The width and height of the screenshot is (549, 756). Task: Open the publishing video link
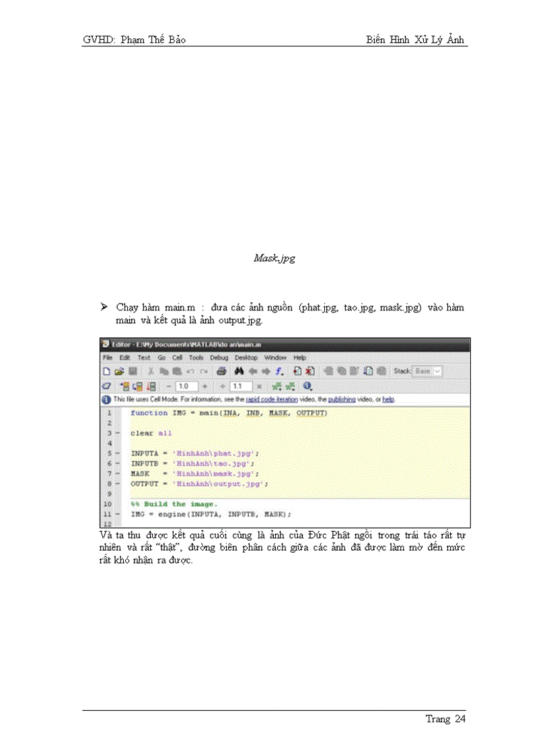coord(341,399)
